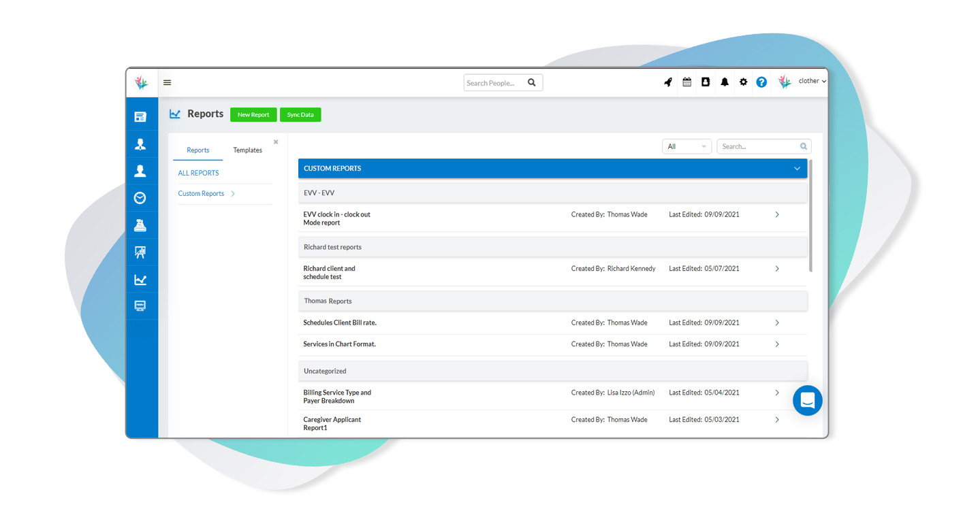Open the calendar icon in header

click(x=686, y=82)
